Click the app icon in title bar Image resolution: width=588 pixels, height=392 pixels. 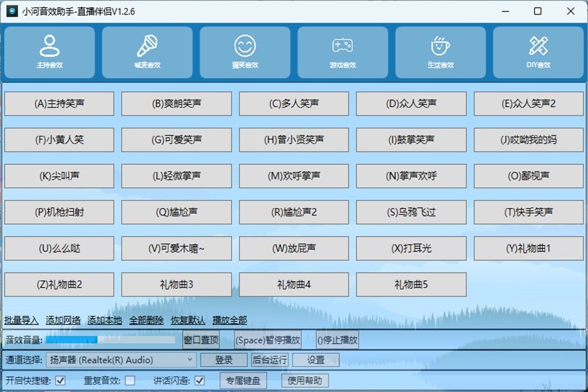point(12,11)
